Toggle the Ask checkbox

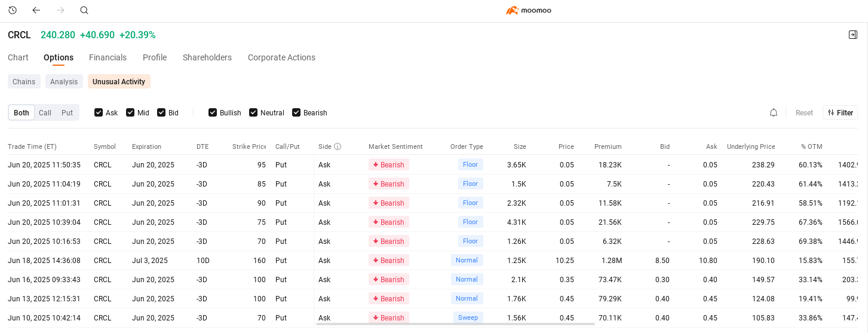[99, 112]
